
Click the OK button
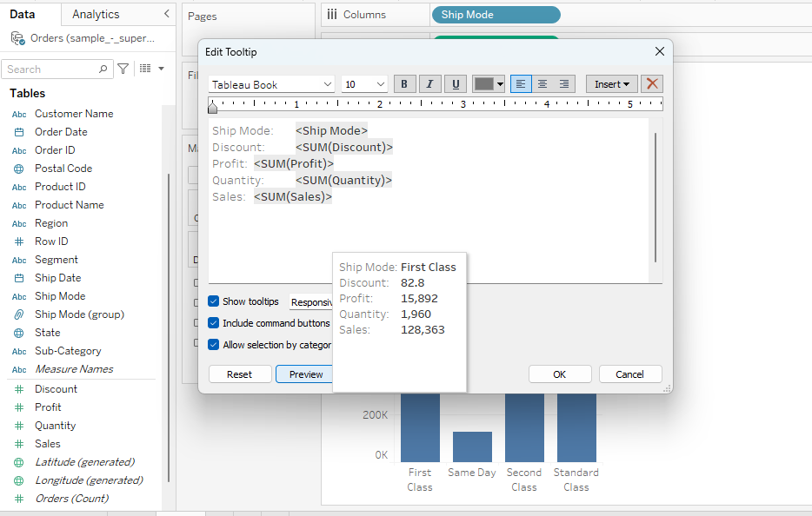(x=560, y=374)
